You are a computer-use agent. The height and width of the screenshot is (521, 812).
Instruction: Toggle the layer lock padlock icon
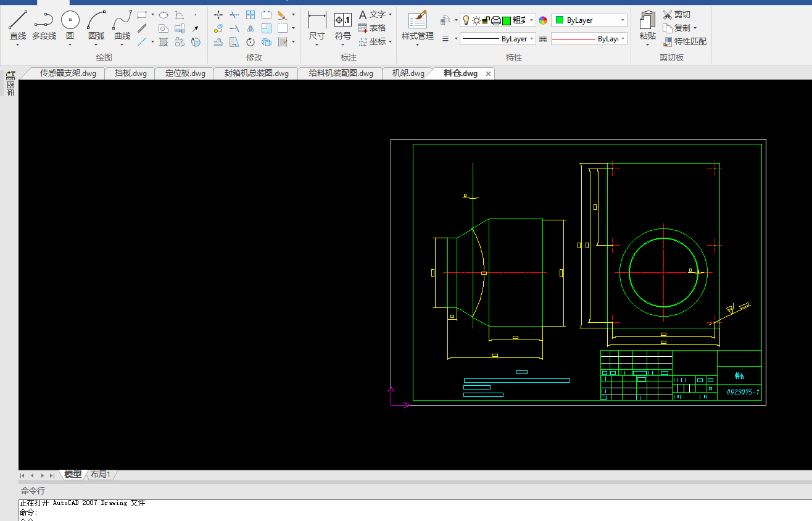coord(486,20)
